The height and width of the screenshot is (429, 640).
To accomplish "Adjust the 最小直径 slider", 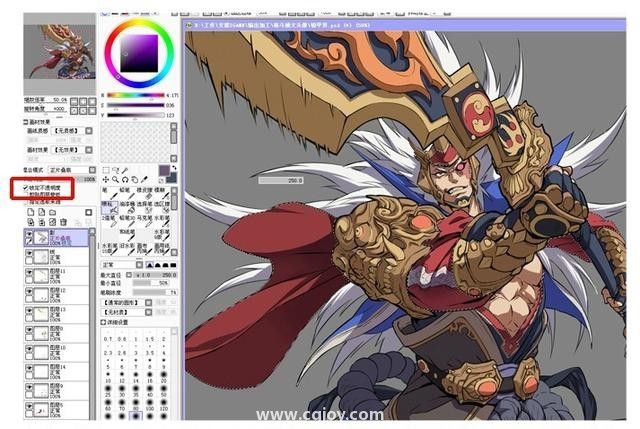I will tap(151, 283).
